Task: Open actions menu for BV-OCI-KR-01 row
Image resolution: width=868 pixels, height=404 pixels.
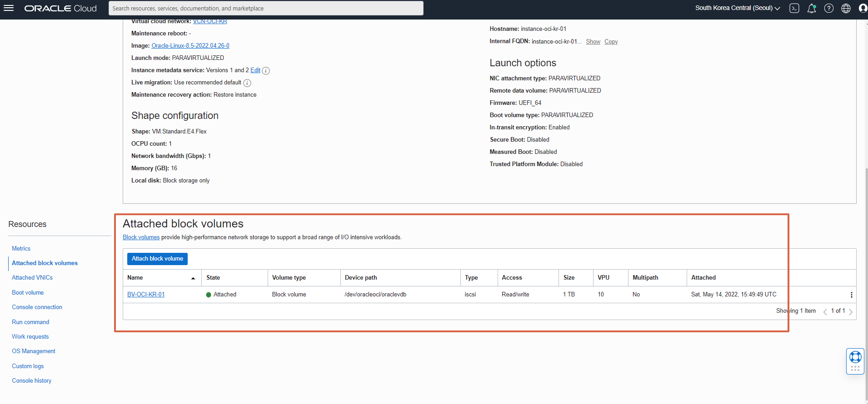Action: point(851,295)
